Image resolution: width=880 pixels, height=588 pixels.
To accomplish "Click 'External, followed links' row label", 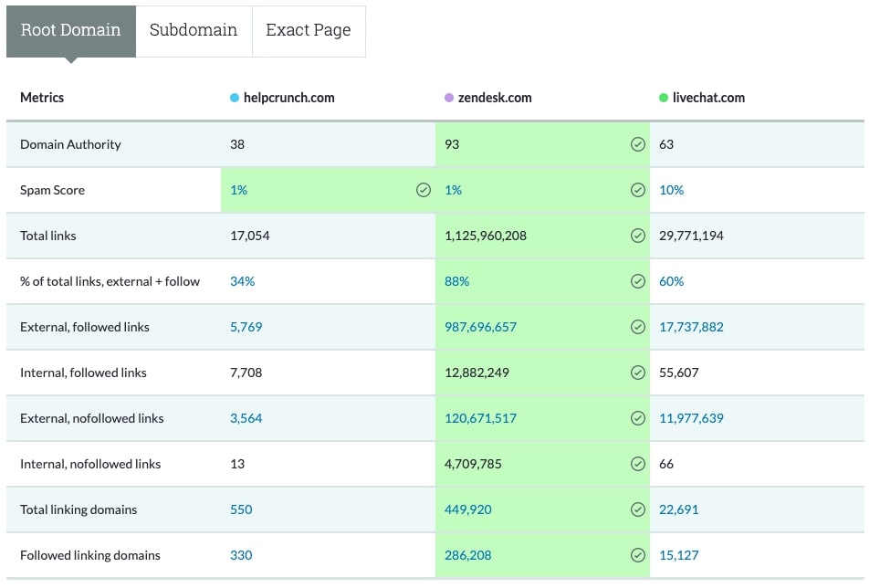I will (x=85, y=327).
